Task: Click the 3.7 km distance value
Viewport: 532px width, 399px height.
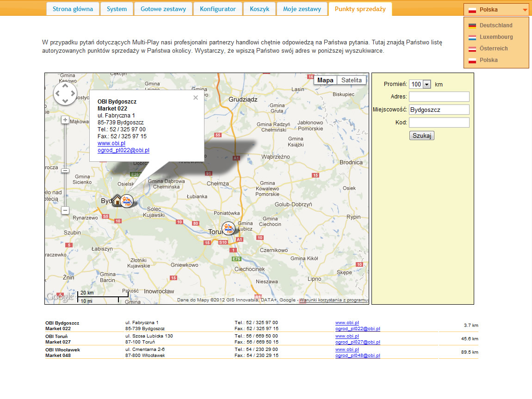Action: [471, 325]
